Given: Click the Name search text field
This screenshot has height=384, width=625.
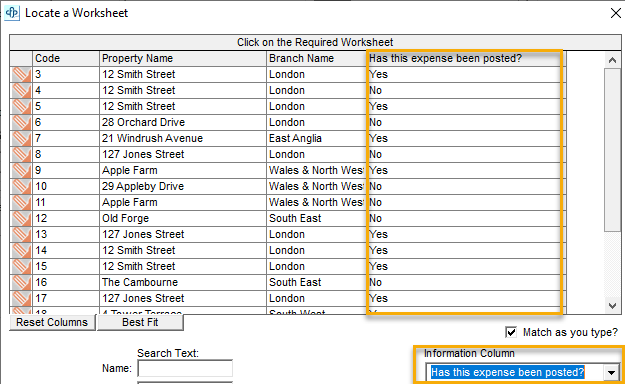Looking at the screenshot, I should pos(185,368).
